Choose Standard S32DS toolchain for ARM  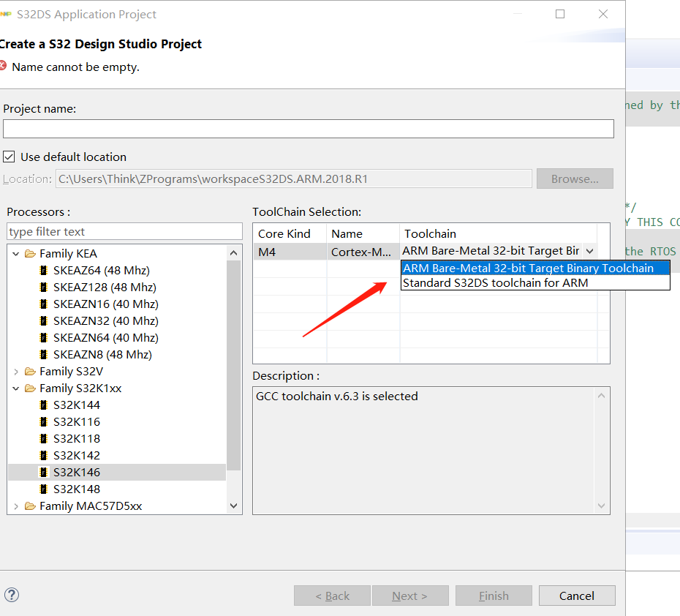click(x=495, y=283)
